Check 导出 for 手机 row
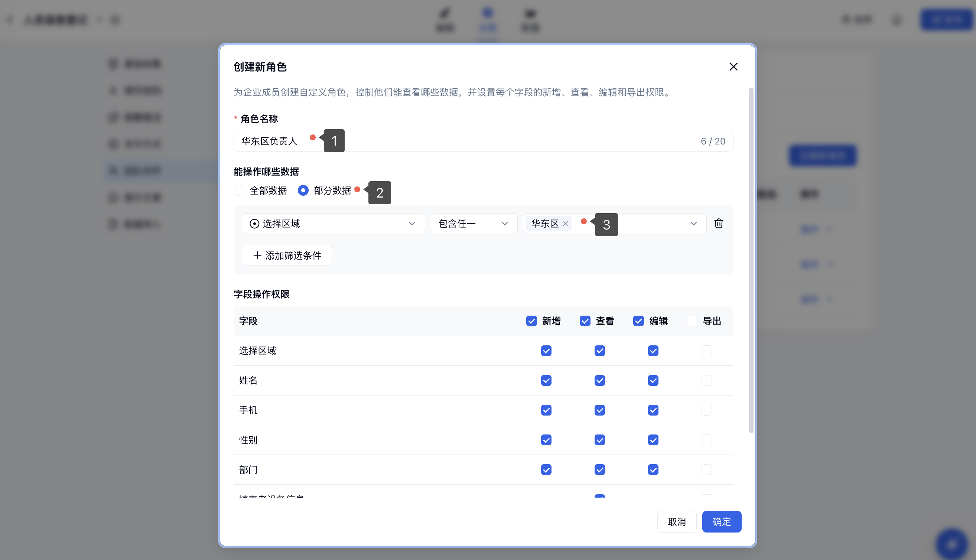 coord(706,410)
